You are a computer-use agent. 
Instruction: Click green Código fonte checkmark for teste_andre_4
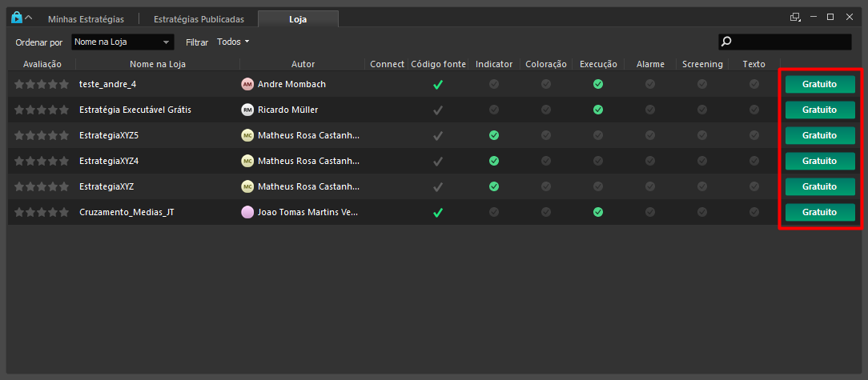pyautogui.click(x=438, y=85)
